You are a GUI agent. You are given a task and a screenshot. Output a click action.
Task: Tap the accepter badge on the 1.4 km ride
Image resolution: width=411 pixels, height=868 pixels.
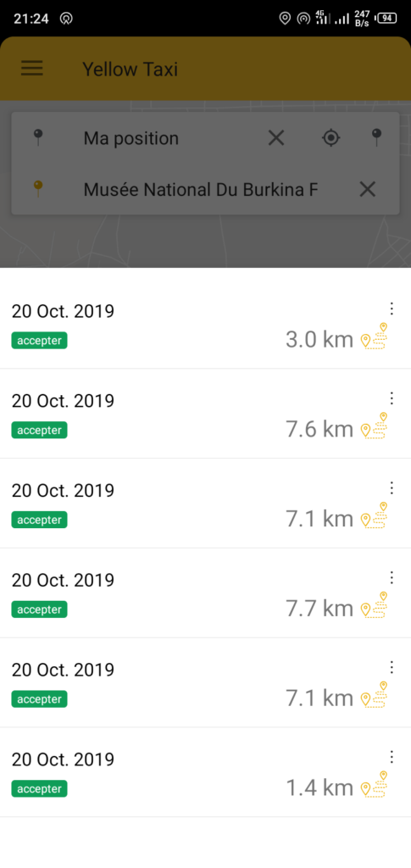tap(39, 789)
